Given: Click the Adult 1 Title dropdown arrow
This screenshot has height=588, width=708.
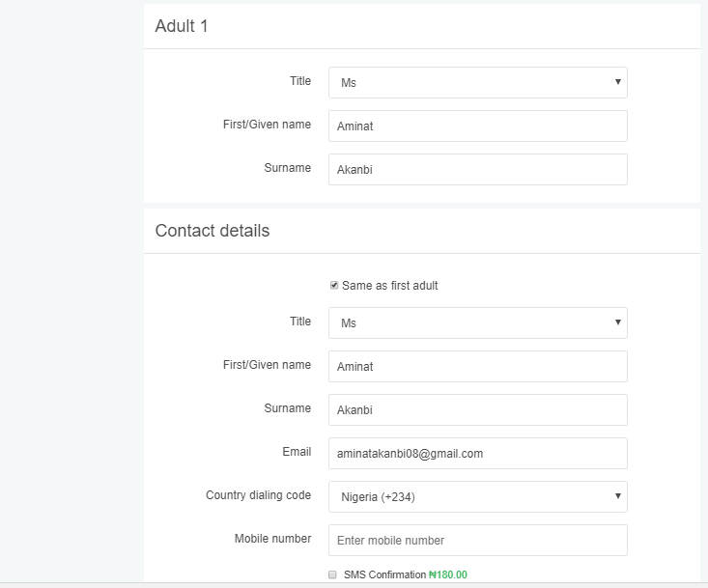Looking at the screenshot, I should click(618, 82).
